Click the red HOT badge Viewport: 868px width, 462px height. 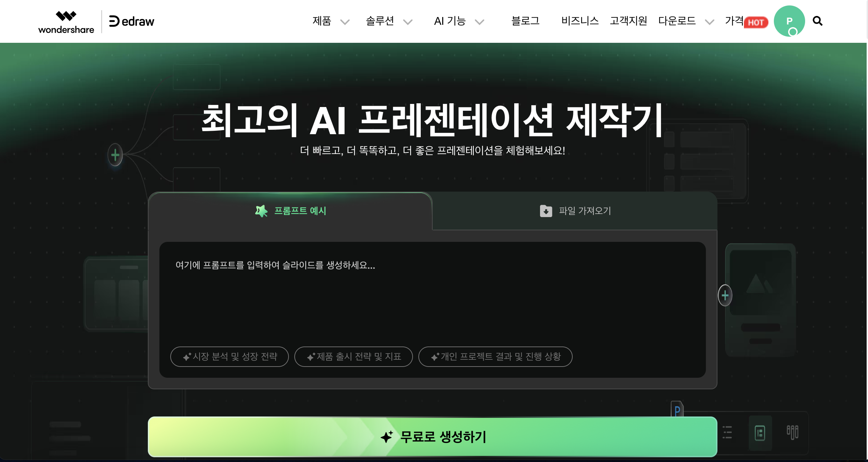click(x=756, y=23)
